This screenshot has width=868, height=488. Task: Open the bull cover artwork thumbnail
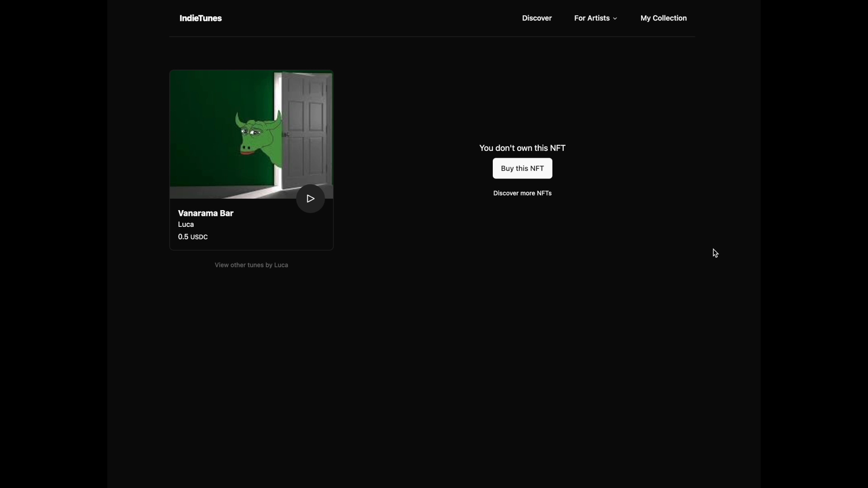(x=251, y=134)
